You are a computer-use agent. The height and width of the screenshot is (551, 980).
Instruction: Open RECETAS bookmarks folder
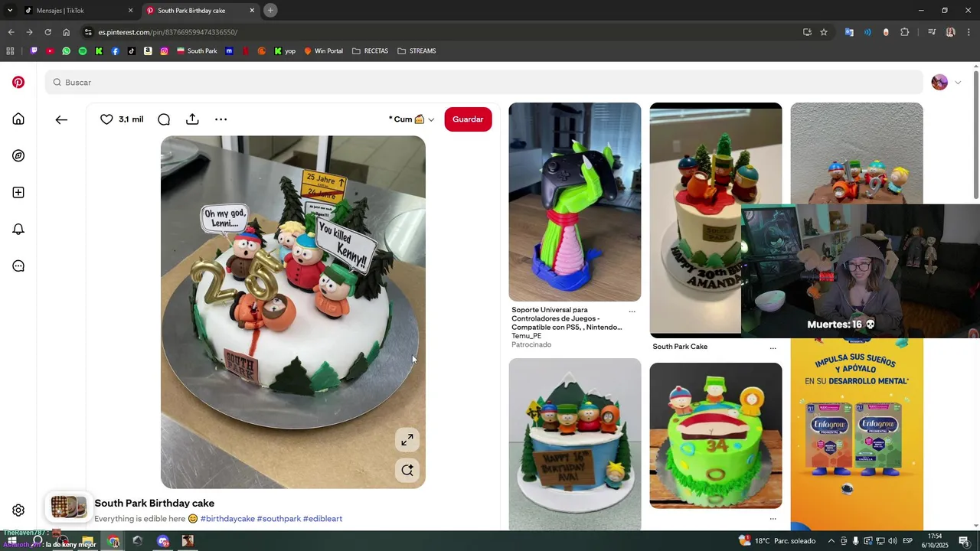click(370, 51)
